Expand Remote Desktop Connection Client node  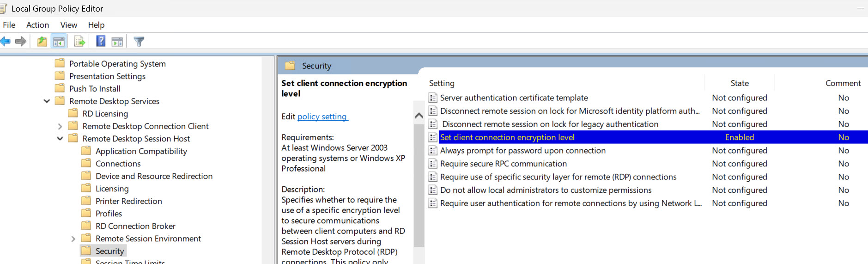[60, 126]
